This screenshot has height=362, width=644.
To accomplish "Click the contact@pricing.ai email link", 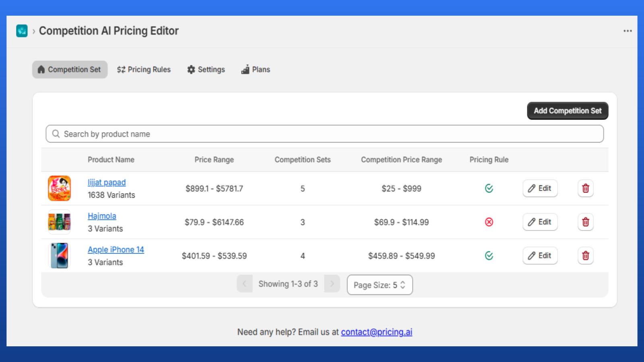I will pyautogui.click(x=376, y=332).
